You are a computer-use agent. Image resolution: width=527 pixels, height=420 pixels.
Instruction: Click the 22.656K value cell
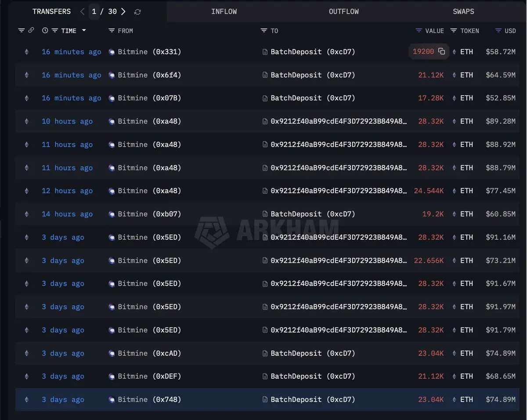tap(429, 261)
